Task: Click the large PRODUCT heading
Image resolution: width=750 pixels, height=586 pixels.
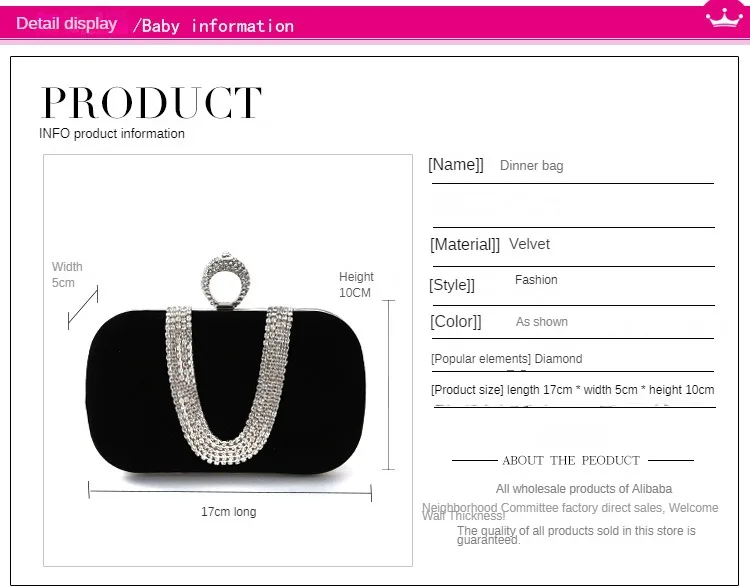Action: pos(151,102)
